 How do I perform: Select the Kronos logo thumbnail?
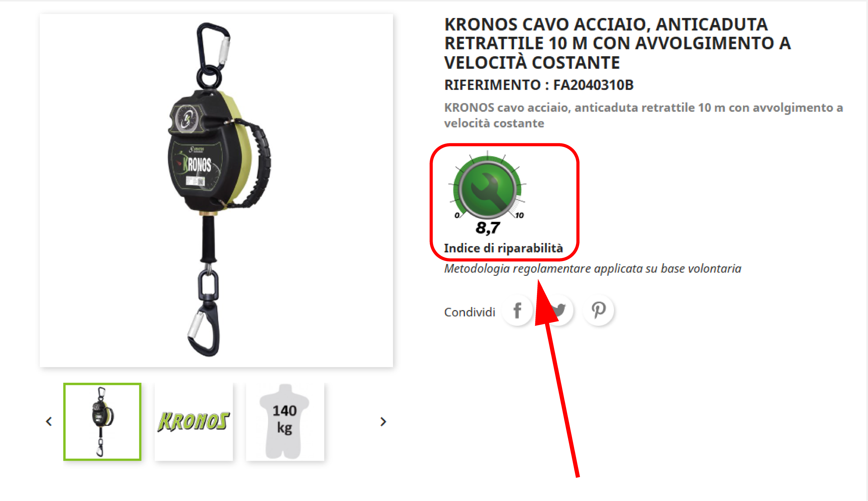[x=194, y=421]
